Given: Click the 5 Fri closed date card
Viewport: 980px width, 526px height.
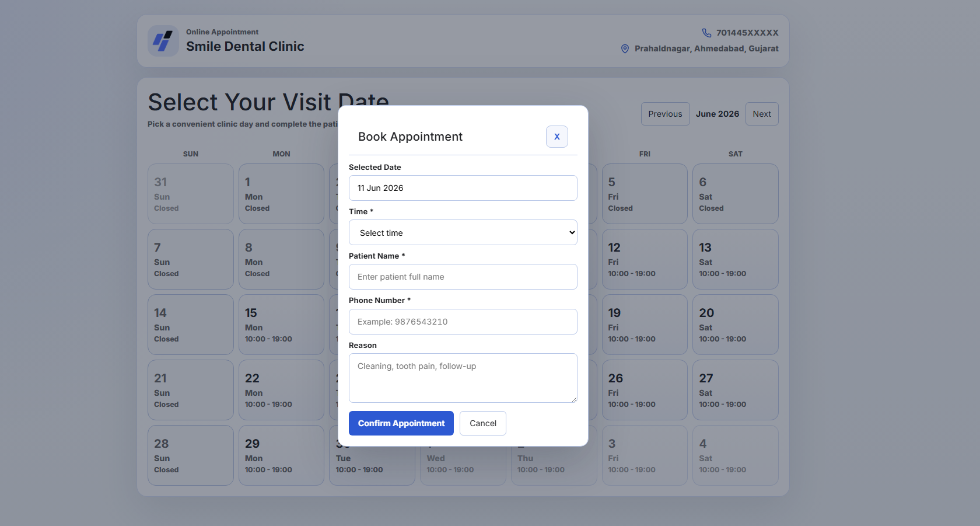Looking at the screenshot, I should [645, 194].
